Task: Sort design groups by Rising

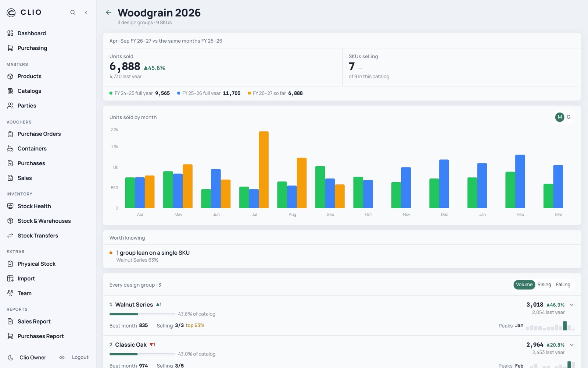Action: (544, 284)
